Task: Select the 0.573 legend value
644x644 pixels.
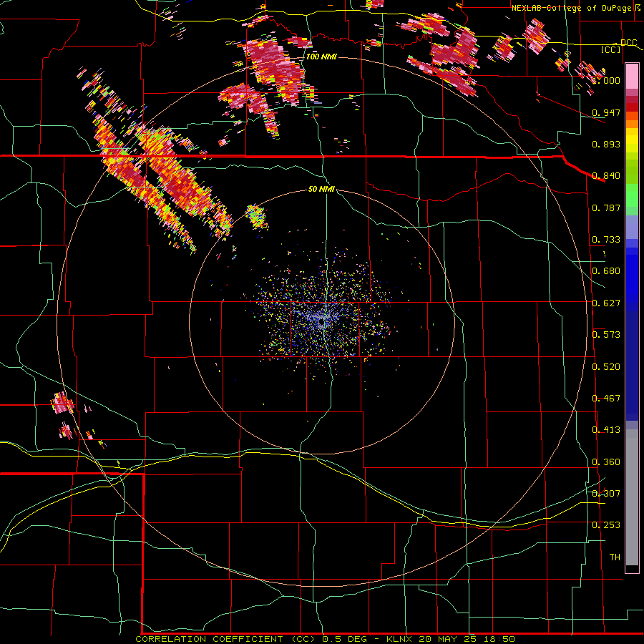Action: coord(606,335)
